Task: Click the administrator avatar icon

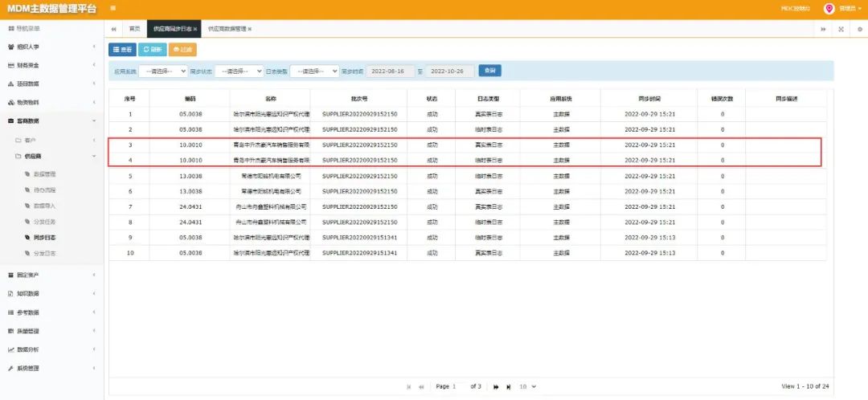Action: pos(829,8)
